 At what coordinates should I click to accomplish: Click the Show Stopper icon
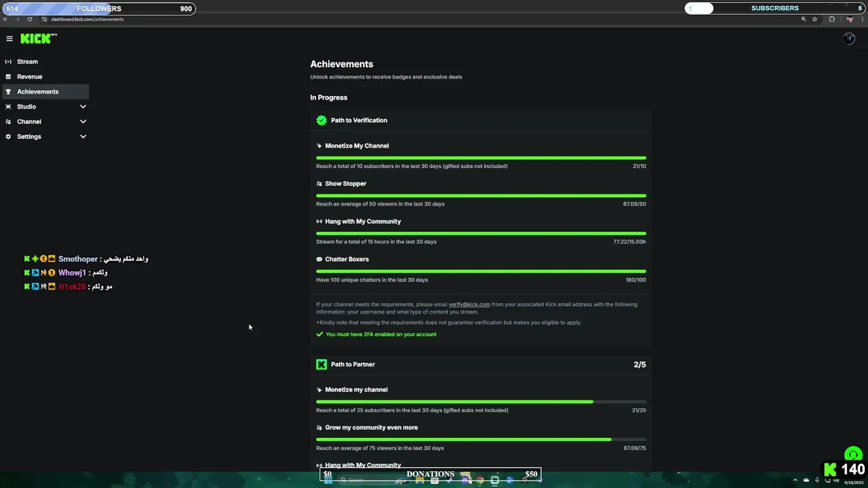coord(319,184)
